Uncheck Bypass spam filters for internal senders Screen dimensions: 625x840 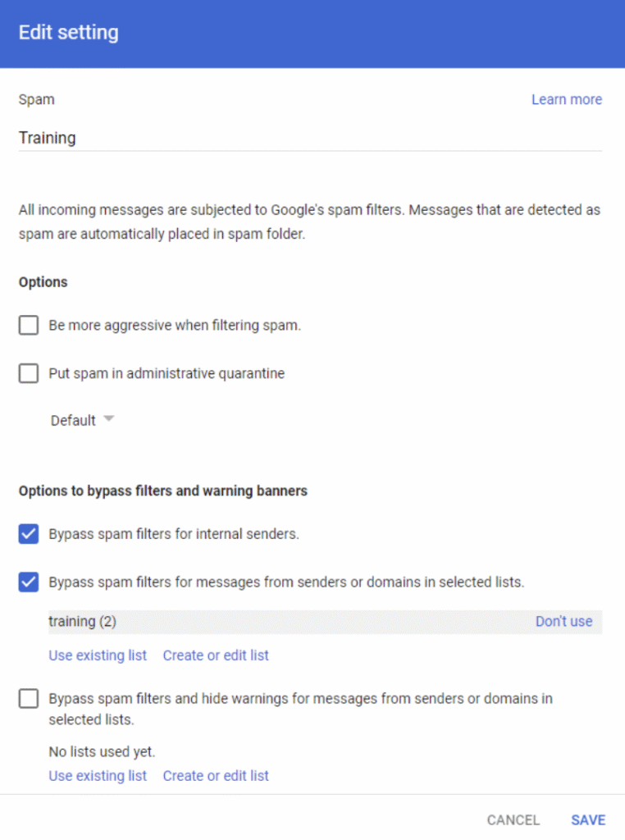(x=29, y=535)
